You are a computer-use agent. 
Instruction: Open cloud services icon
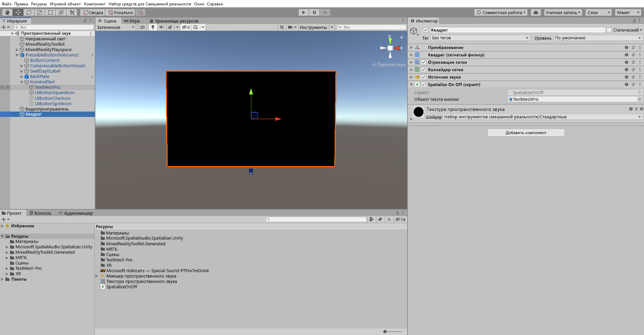[x=536, y=12]
